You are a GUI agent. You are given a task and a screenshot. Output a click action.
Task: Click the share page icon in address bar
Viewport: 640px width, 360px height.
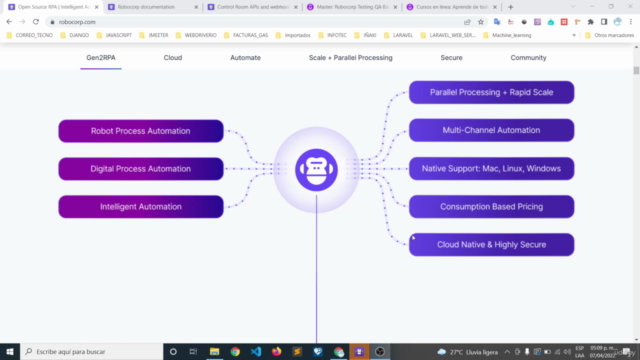point(467,22)
